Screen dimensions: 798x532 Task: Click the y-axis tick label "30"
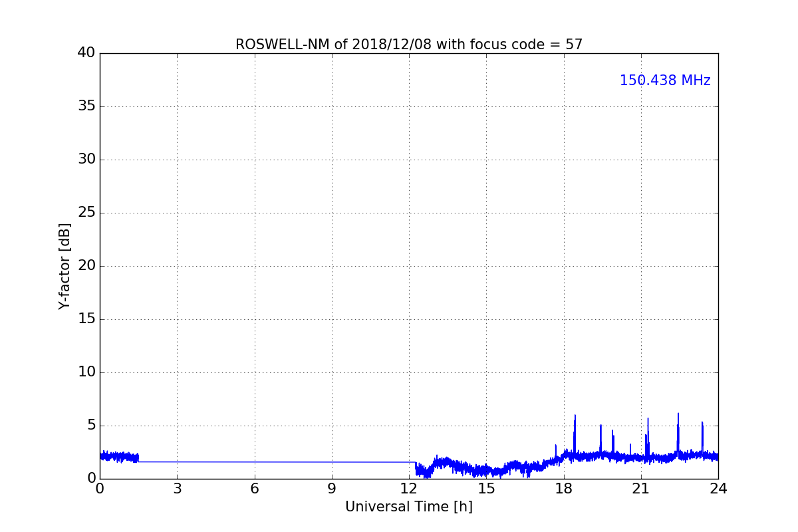(x=86, y=159)
